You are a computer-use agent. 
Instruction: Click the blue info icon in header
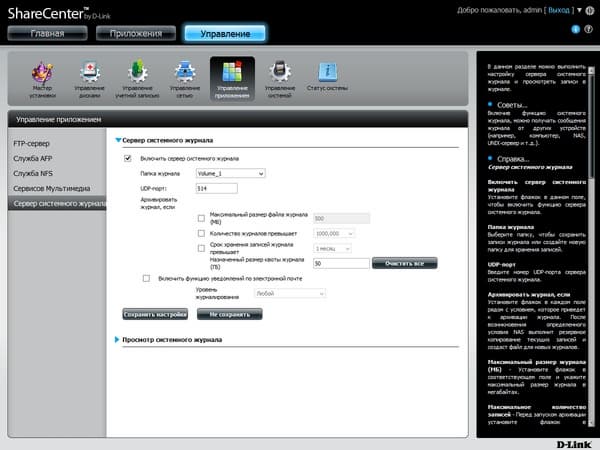(x=576, y=29)
